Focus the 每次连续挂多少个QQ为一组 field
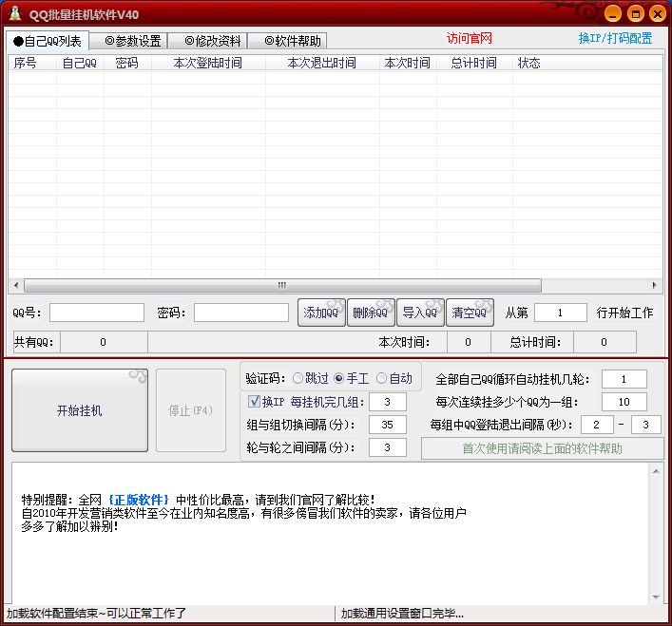672x626 pixels. 624,402
